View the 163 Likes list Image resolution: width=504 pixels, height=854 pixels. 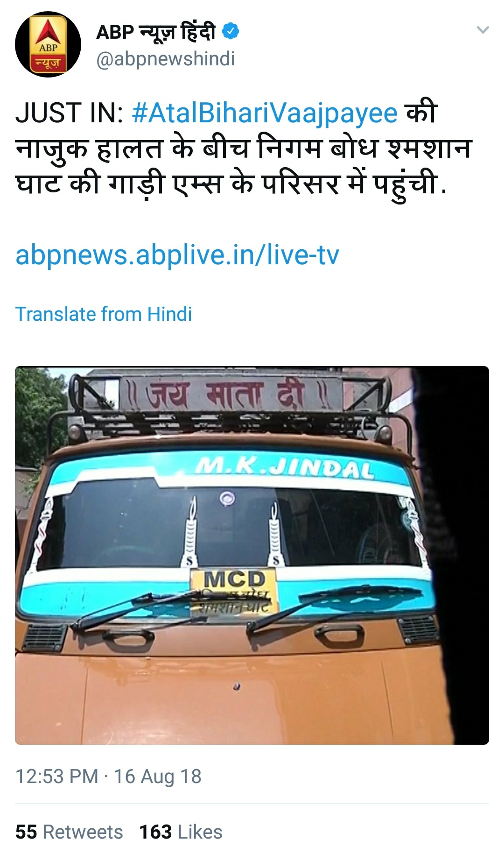(x=181, y=832)
